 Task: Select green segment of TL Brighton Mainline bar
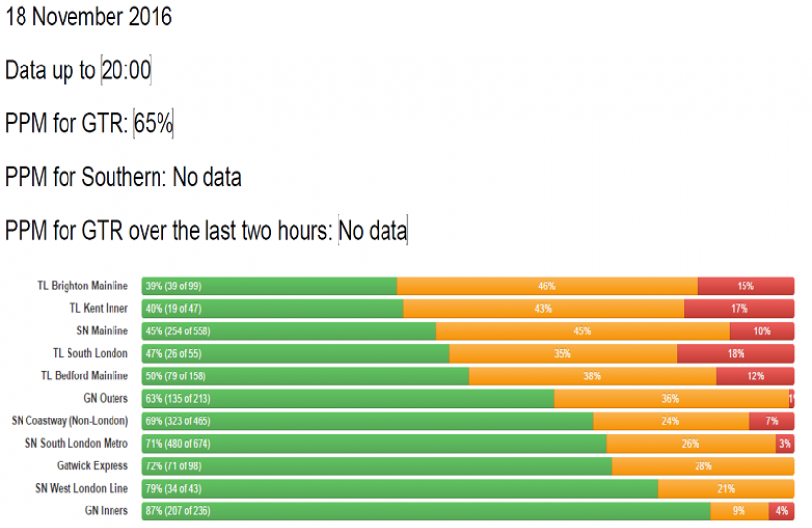point(269,286)
